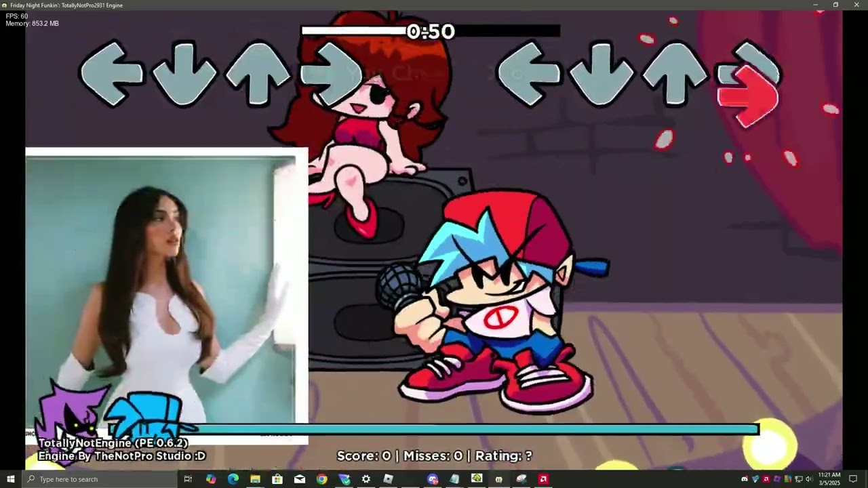Open File Explorer from the taskbar

(255, 479)
